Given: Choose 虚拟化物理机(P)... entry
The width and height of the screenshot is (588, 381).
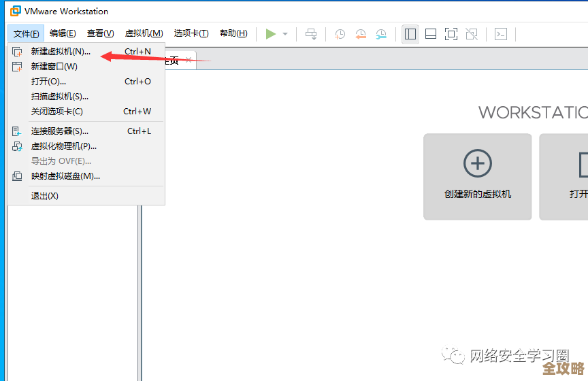Looking at the screenshot, I should [86, 146].
